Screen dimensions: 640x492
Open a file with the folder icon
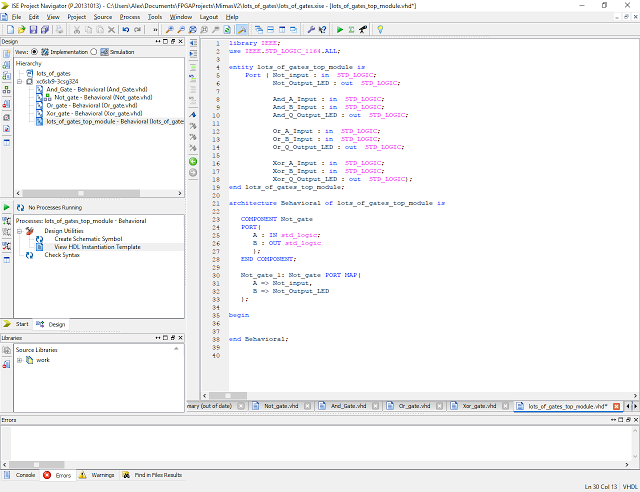click(20, 30)
